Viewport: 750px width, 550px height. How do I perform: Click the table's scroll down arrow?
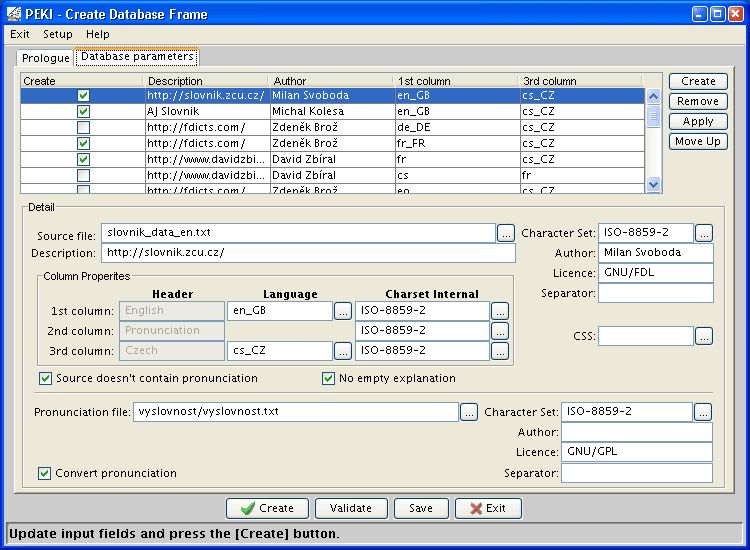click(x=653, y=184)
